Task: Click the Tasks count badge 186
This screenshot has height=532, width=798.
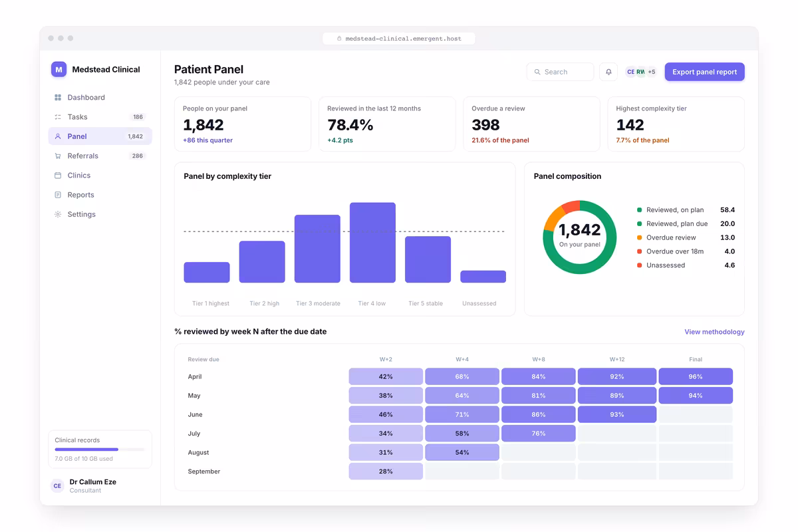Action: (138, 117)
